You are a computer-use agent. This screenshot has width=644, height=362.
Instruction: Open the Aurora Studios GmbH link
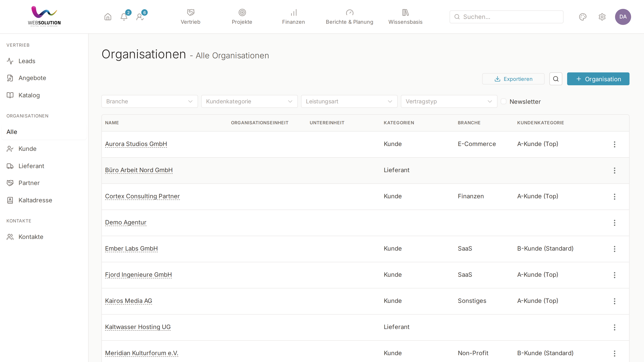pos(136,144)
